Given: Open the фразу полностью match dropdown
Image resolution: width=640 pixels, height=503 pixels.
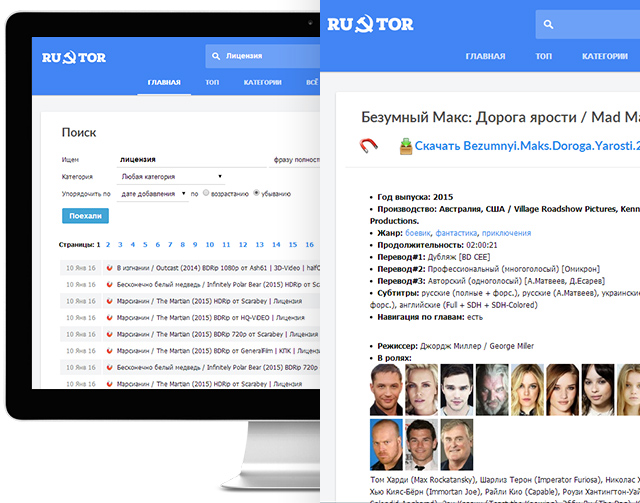Looking at the screenshot, I should (295, 160).
